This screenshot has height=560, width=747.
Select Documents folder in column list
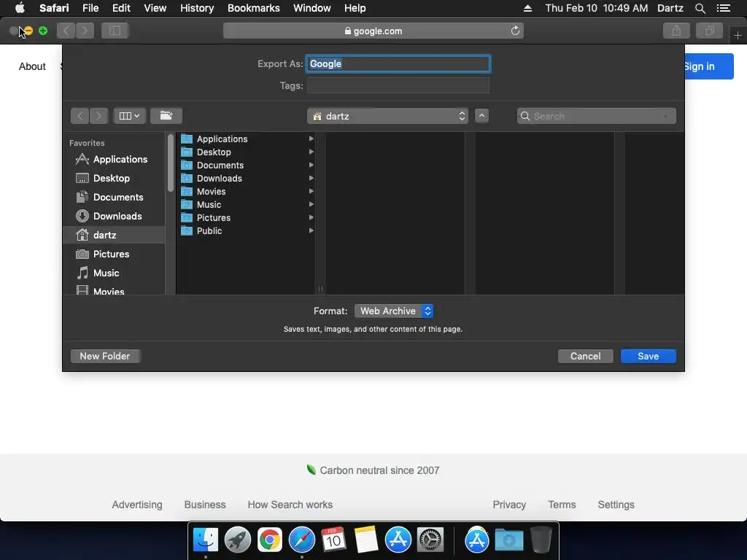[x=247, y=166]
